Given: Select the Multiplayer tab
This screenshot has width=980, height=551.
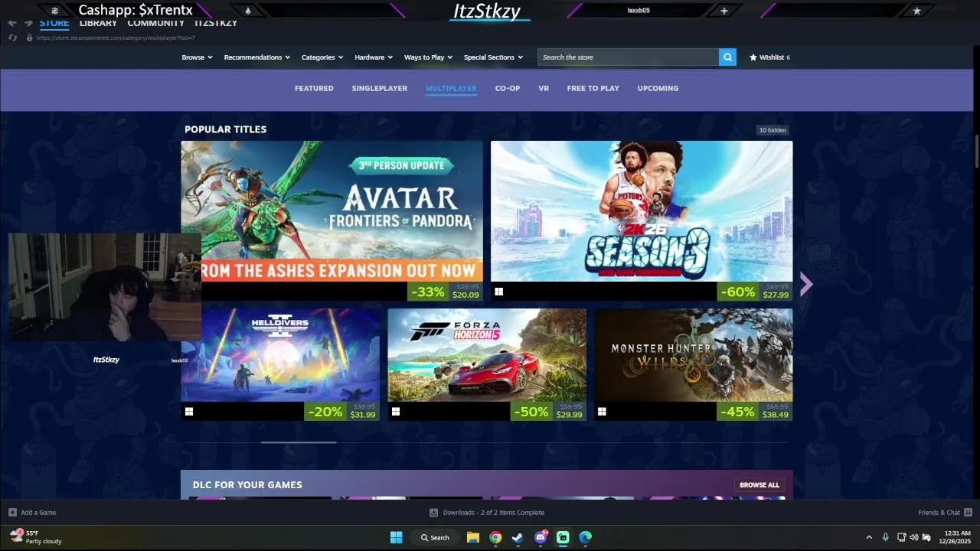Looking at the screenshot, I should [x=451, y=88].
